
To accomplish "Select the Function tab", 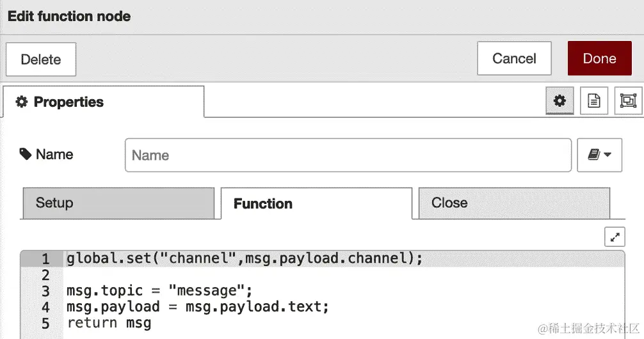I will click(316, 203).
